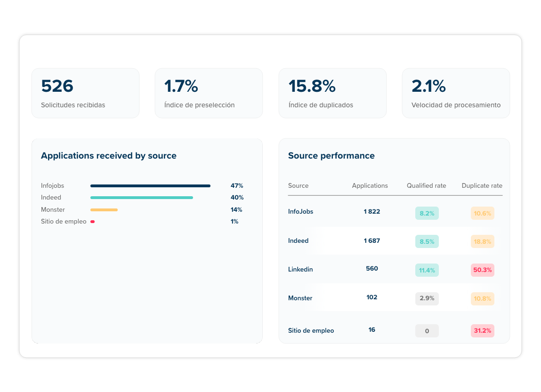Click the Indeed chart label
Viewport: 541px width, 392px height.
tap(51, 198)
